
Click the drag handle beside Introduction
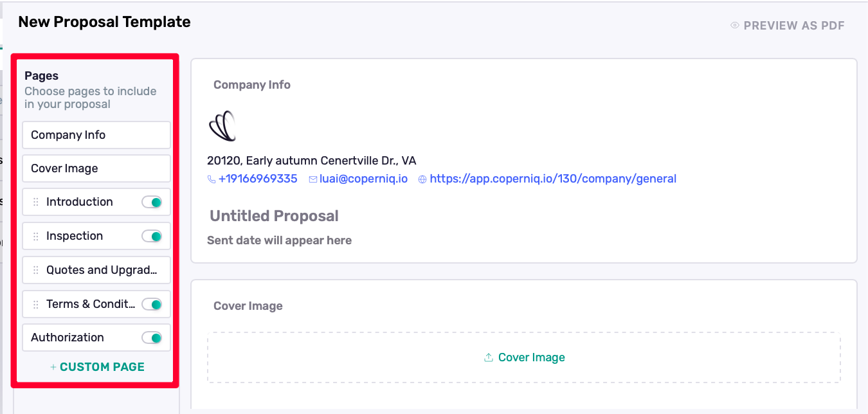[36, 203]
